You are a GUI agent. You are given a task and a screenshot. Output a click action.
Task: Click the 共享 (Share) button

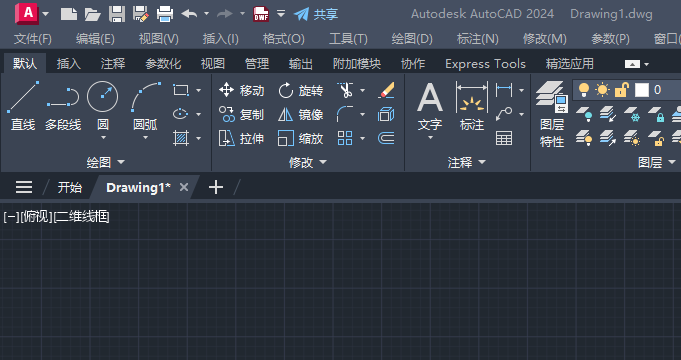(316, 14)
